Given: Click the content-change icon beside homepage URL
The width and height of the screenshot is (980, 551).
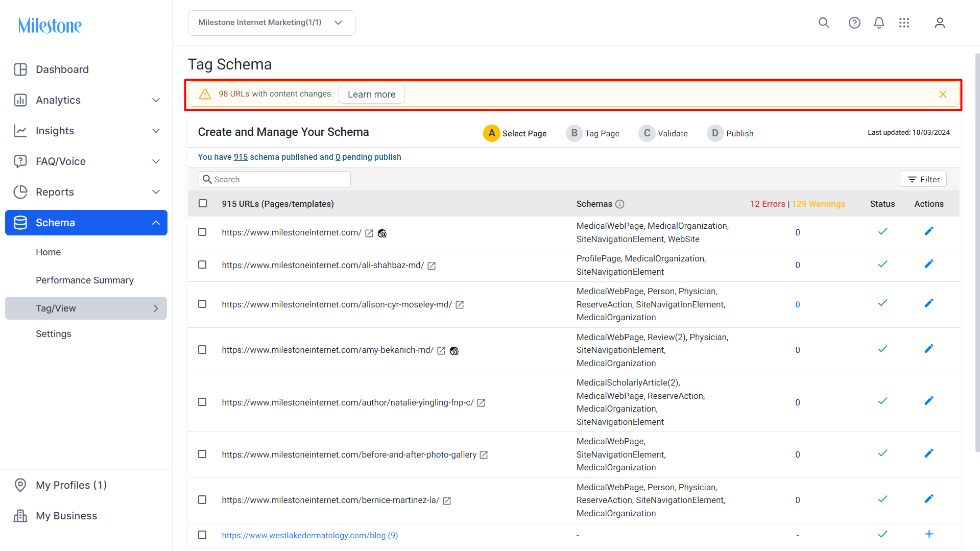Looking at the screenshot, I should click(x=382, y=233).
